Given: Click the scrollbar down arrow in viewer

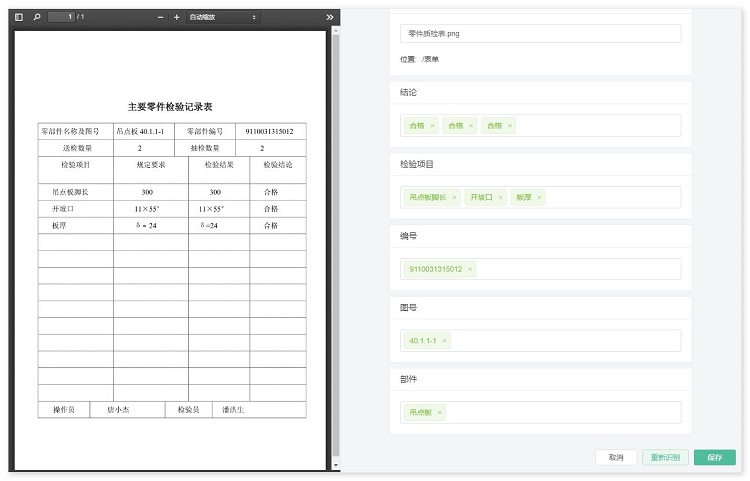Looking at the screenshot, I should click(336, 465).
